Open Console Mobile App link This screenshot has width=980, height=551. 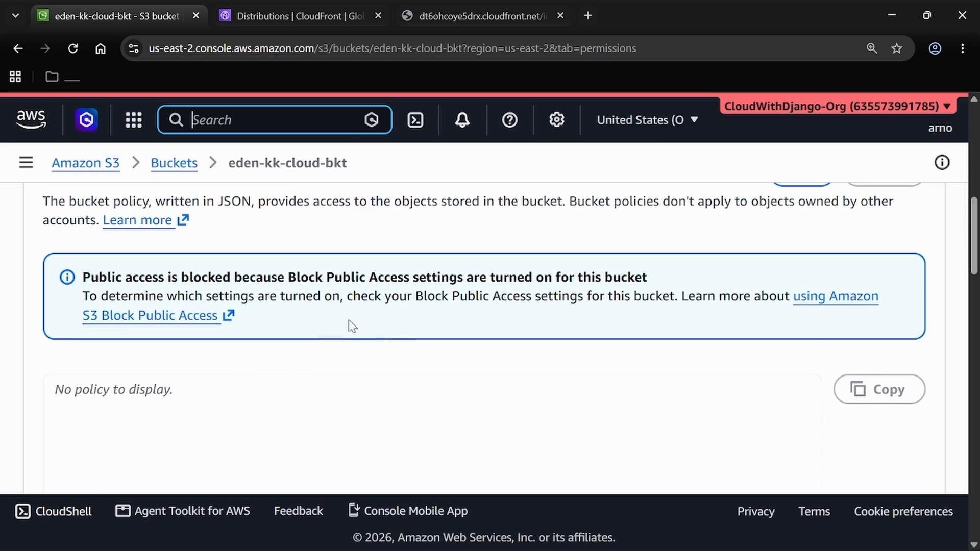pos(408,511)
